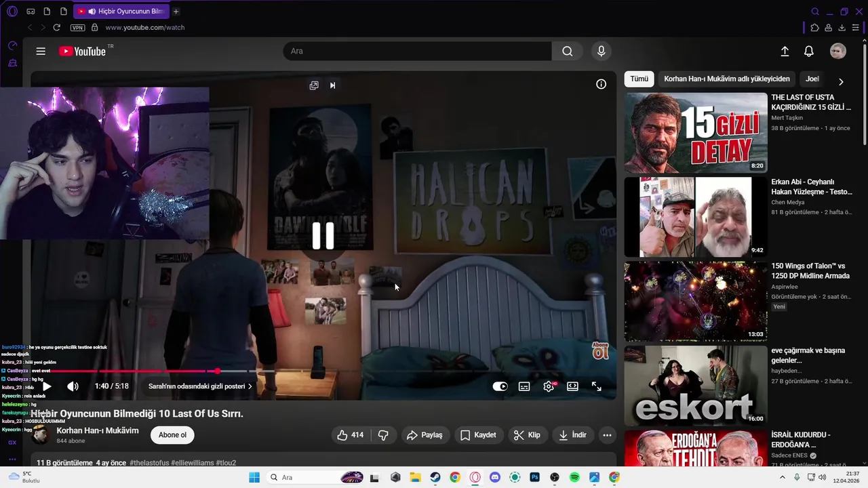Open the more actions three-dot menu
This screenshot has width=868, height=488.
[607, 435]
